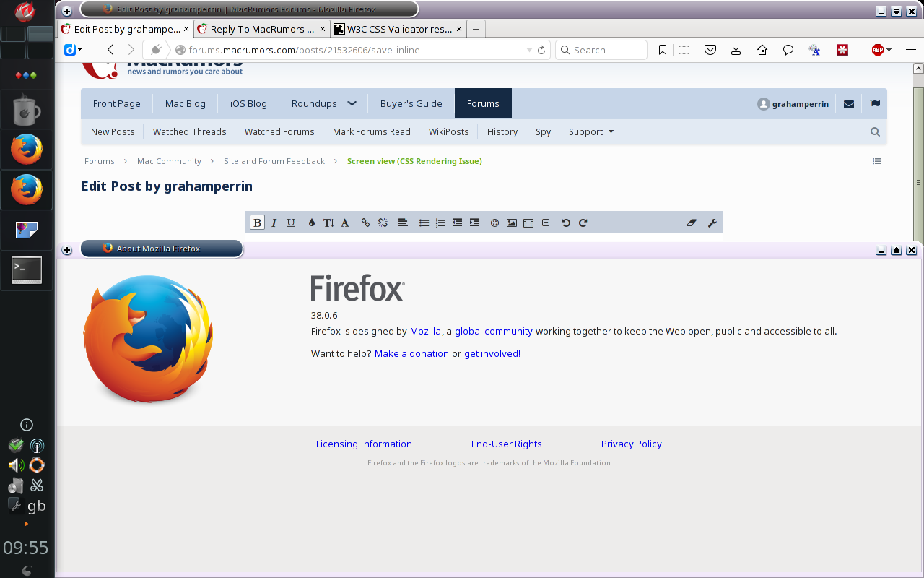Open the Mac Blog section
The height and width of the screenshot is (578, 924).
[x=186, y=103]
